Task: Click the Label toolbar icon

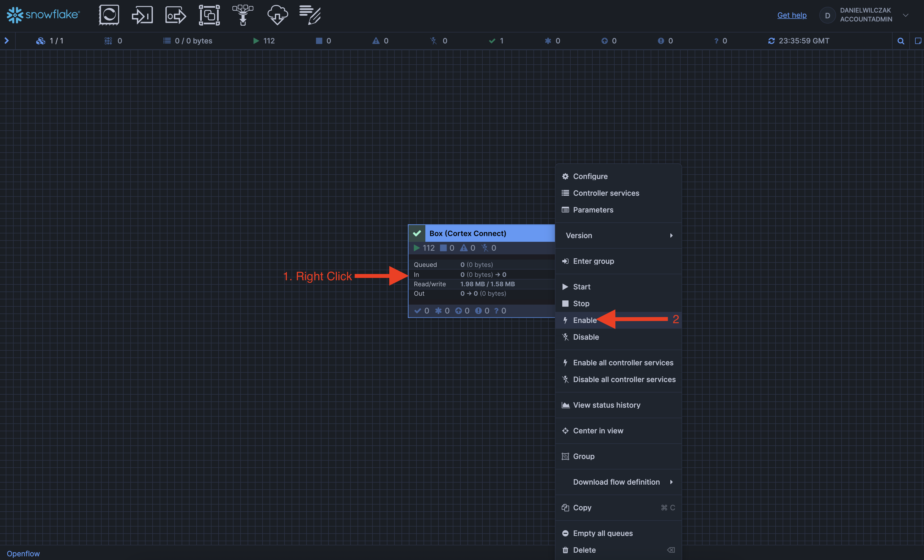Action: (310, 15)
